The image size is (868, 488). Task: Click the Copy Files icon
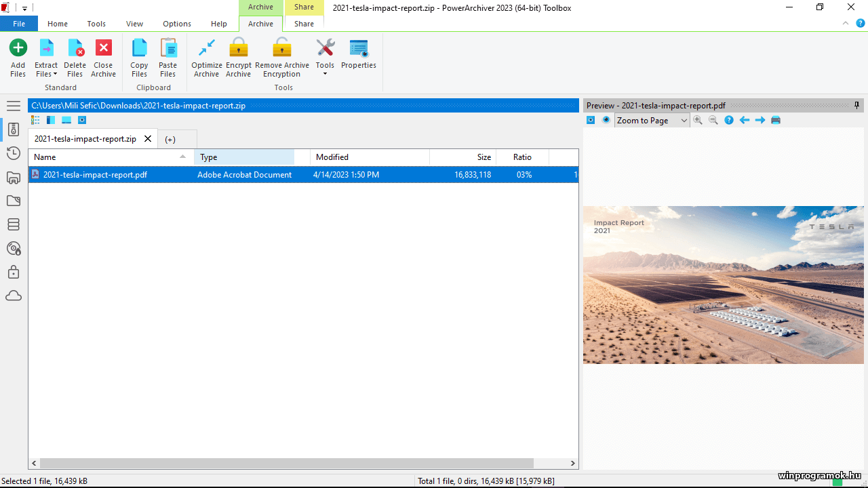tap(139, 48)
